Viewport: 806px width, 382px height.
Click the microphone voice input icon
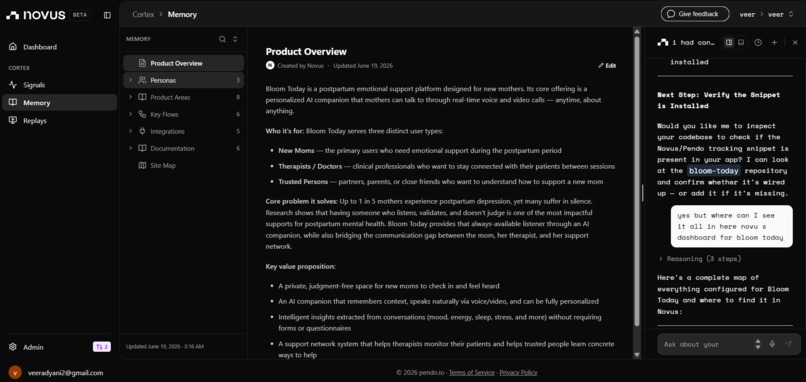(x=772, y=344)
